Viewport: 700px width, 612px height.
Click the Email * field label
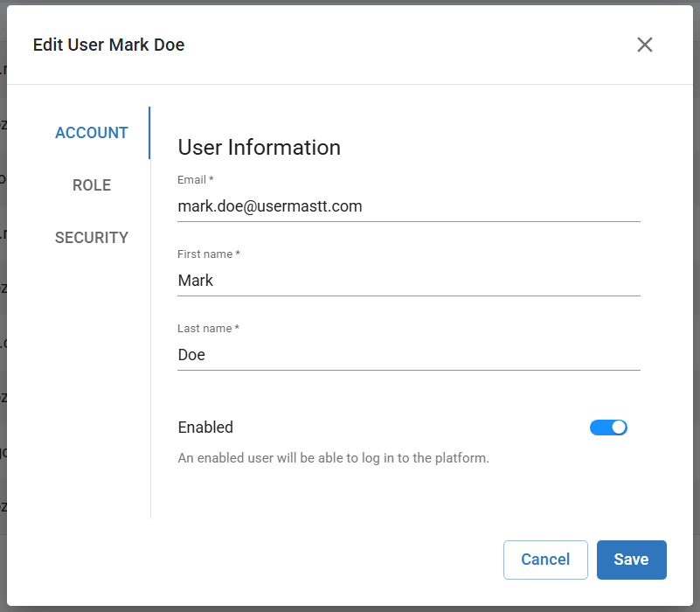click(x=196, y=179)
